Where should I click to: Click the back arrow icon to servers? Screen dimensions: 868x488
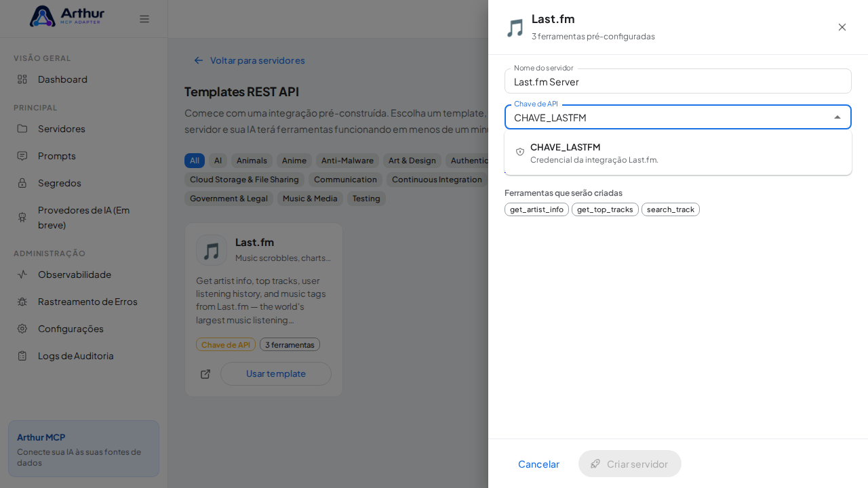[199, 60]
